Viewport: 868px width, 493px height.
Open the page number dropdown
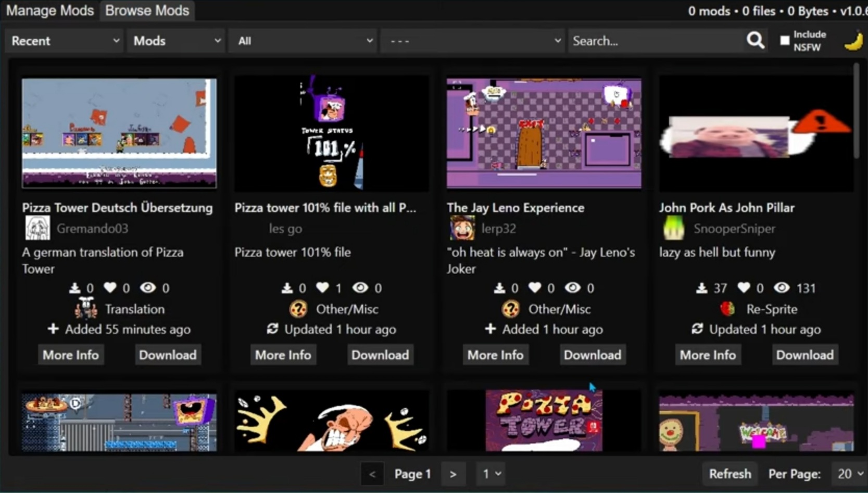491,474
